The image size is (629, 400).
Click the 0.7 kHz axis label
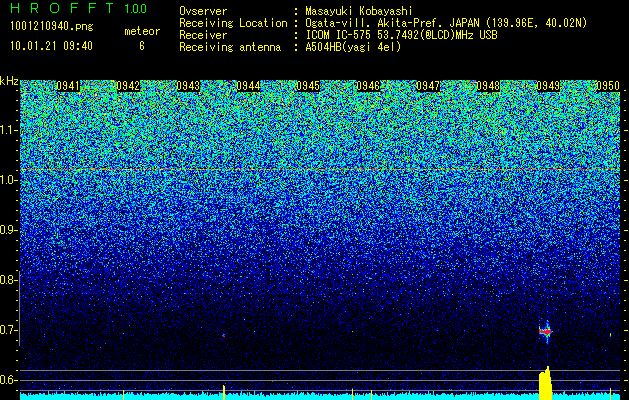point(8,330)
